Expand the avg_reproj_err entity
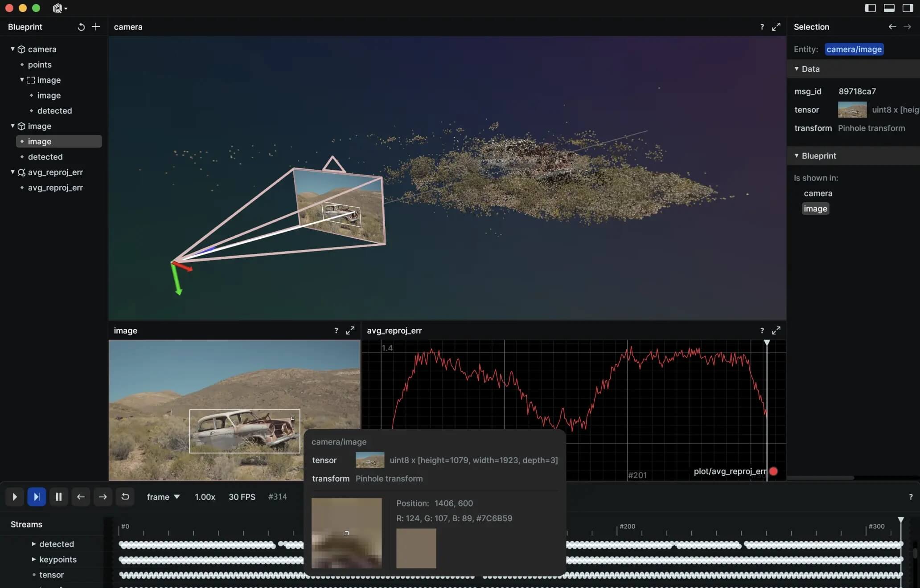This screenshot has height=588, width=920. pos(12,172)
